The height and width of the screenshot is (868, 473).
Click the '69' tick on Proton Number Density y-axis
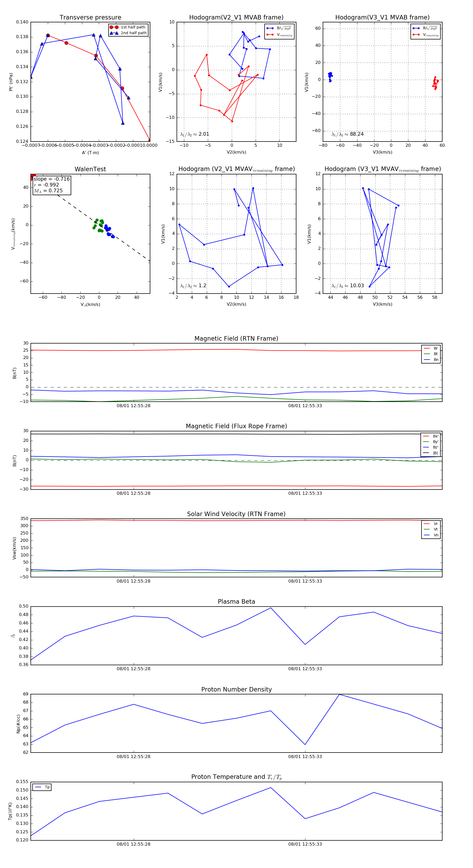pos(26,694)
